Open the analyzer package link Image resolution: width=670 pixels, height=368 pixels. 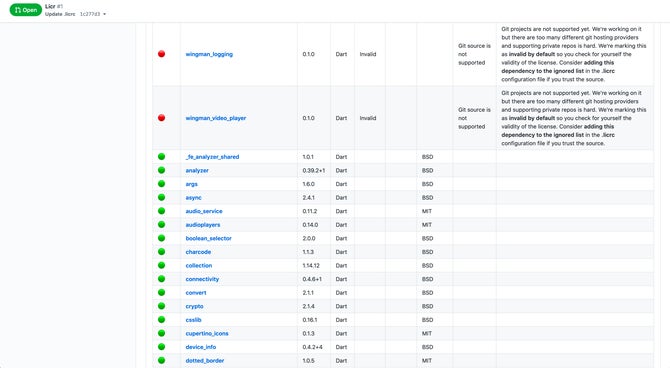pos(197,171)
